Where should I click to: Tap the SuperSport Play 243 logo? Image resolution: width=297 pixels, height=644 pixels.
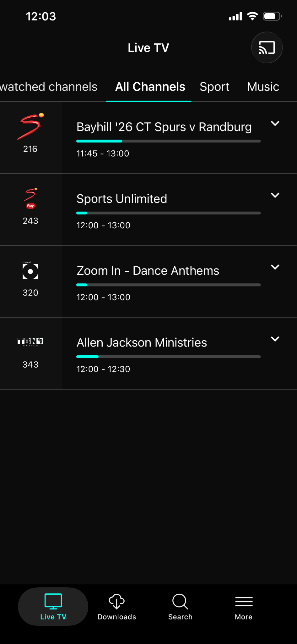(x=30, y=198)
